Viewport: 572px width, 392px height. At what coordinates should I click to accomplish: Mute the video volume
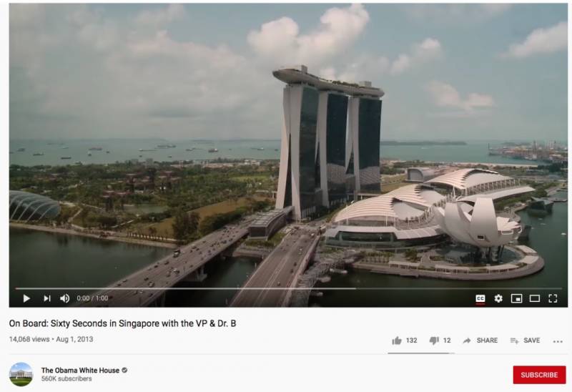(64, 298)
